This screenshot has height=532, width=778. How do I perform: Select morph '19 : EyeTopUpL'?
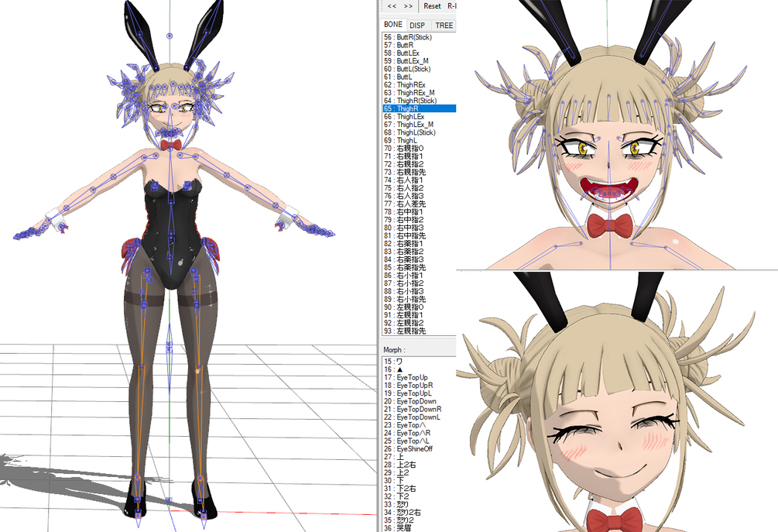[420, 393]
